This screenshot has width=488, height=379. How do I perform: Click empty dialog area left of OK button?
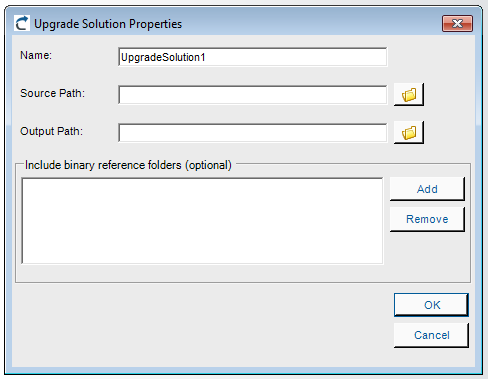coord(200,320)
